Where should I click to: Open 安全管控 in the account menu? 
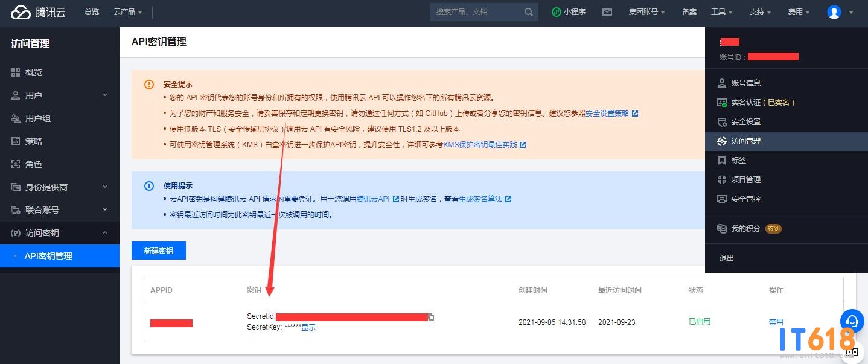(x=787, y=199)
